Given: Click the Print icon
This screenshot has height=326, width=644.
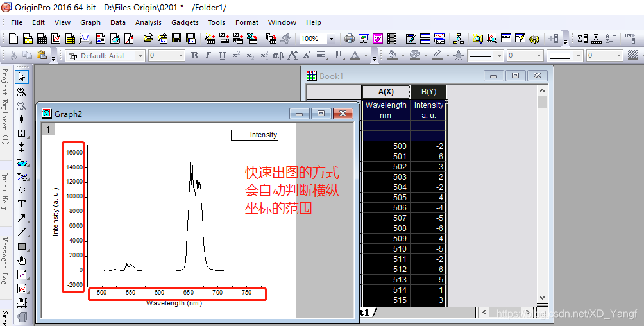Looking at the screenshot, I should [350, 39].
